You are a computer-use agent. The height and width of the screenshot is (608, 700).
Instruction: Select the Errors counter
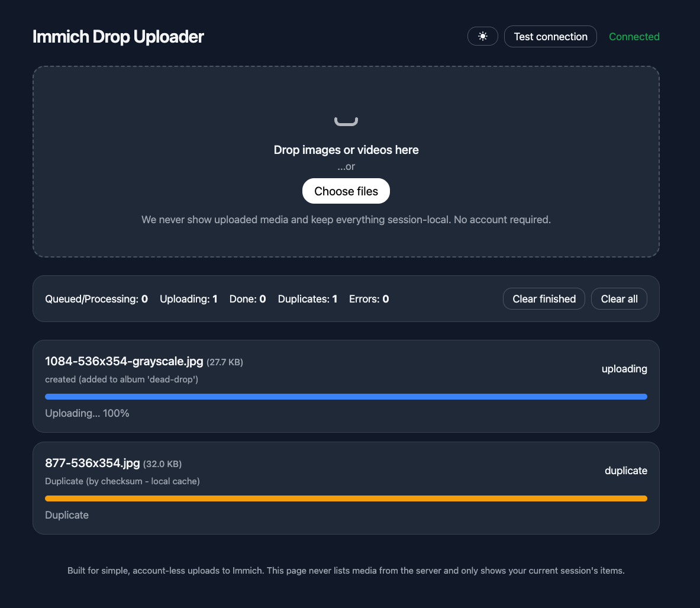click(369, 299)
